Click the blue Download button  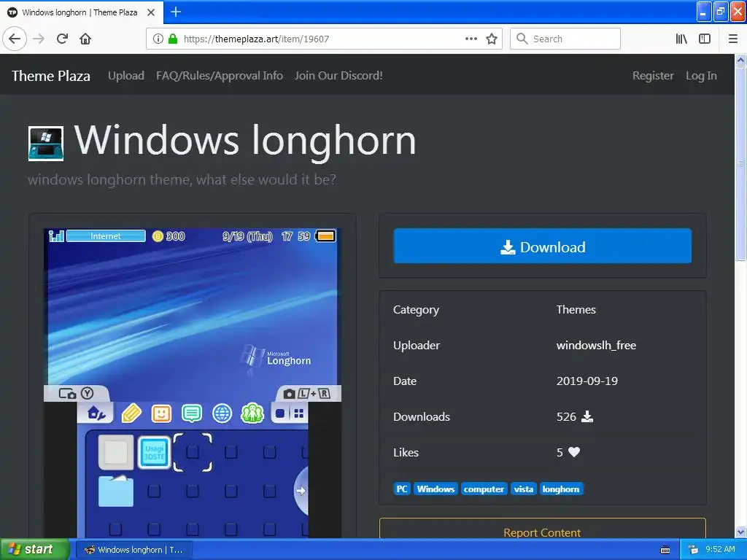coord(542,246)
